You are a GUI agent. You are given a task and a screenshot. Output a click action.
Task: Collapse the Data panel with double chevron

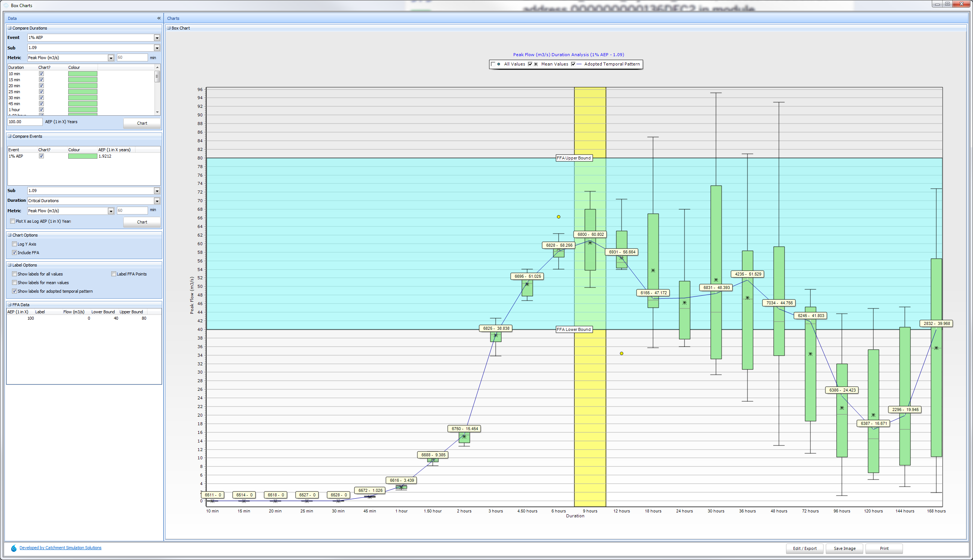click(158, 18)
